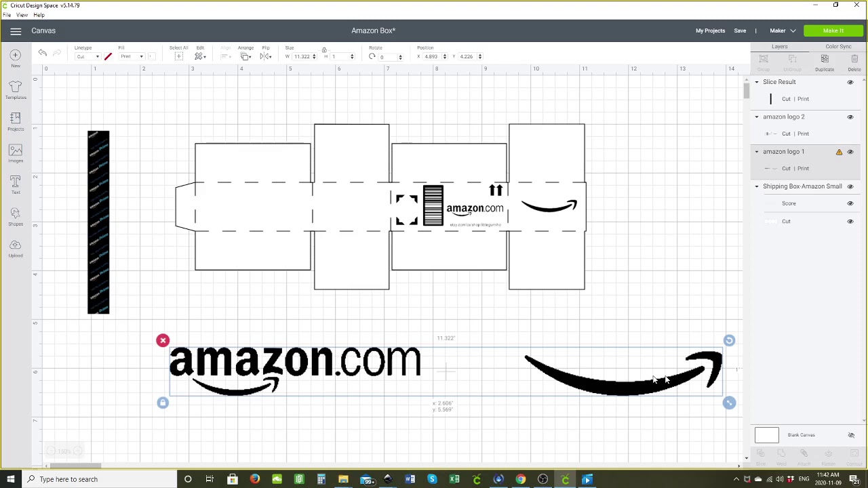Image resolution: width=868 pixels, height=488 pixels.
Task: Open the Arrange dropdown
Action: (245, 56)
